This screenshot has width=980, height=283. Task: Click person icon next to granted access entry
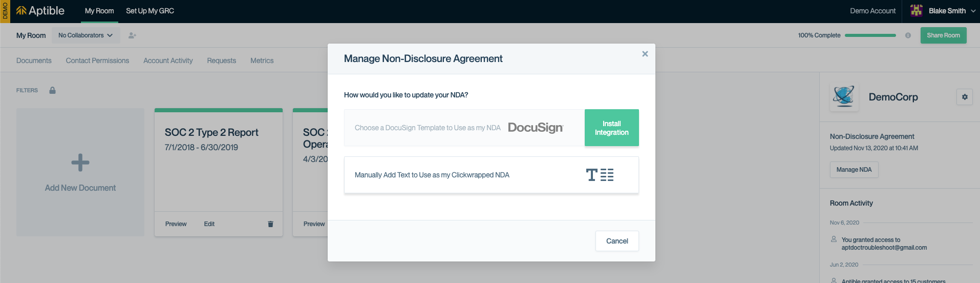[834, 239]
